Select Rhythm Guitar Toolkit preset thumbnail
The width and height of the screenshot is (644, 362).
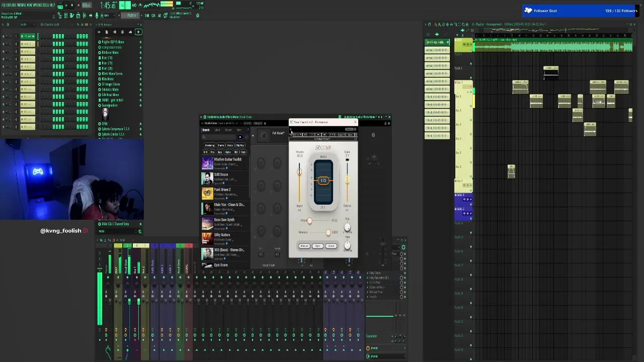[x=207, y=163]
